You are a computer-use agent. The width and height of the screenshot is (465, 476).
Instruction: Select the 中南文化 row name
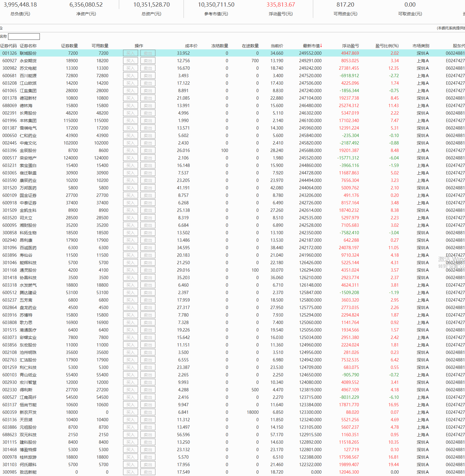click(x=28, y=143)
